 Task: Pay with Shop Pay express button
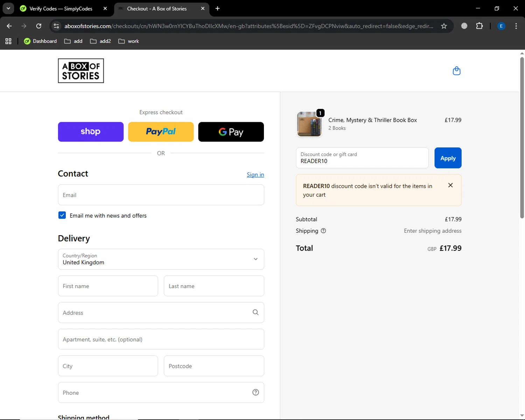pos(91,132)
